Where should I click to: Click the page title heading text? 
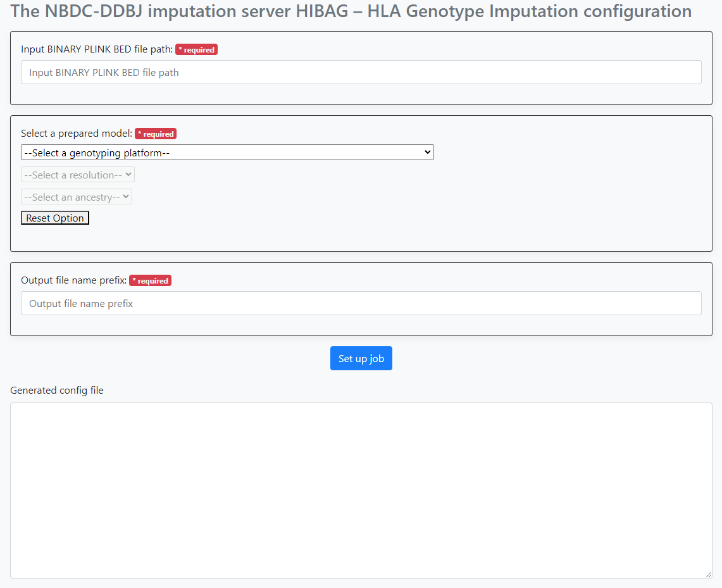pos(351,11)
